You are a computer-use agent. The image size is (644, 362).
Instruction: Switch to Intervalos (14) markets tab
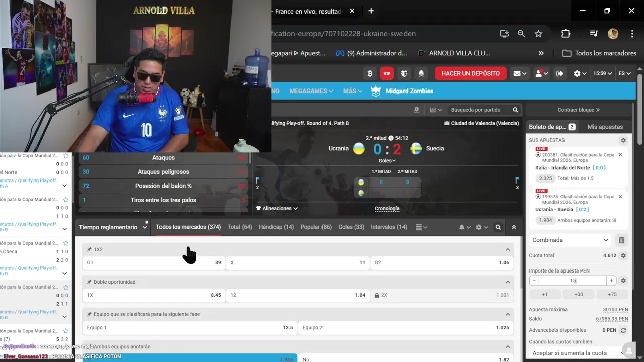(x=389, y=227)
